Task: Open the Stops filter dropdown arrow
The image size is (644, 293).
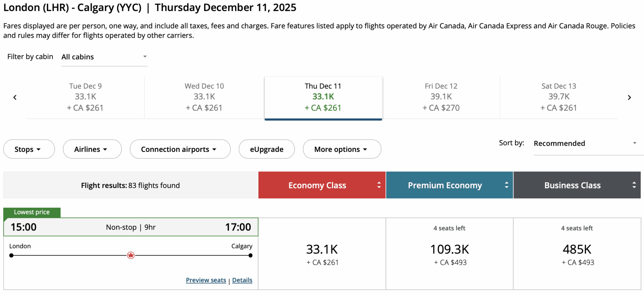Action: [x=38, y=149]
